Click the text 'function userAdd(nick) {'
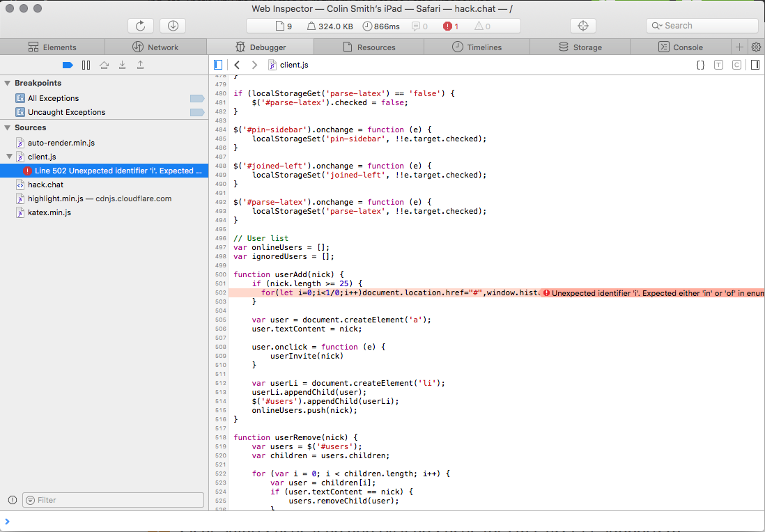Screen dimensions: 765x532 289,274
